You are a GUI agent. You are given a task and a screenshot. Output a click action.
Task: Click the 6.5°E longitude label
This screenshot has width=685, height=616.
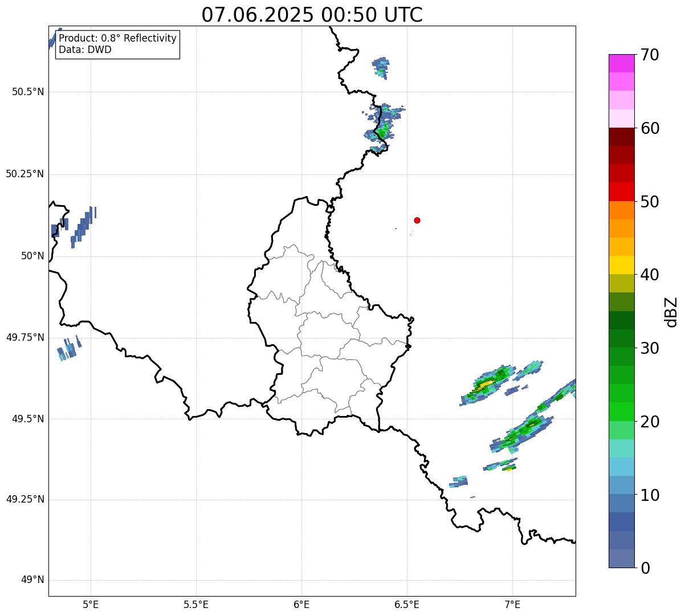point(407,604)
